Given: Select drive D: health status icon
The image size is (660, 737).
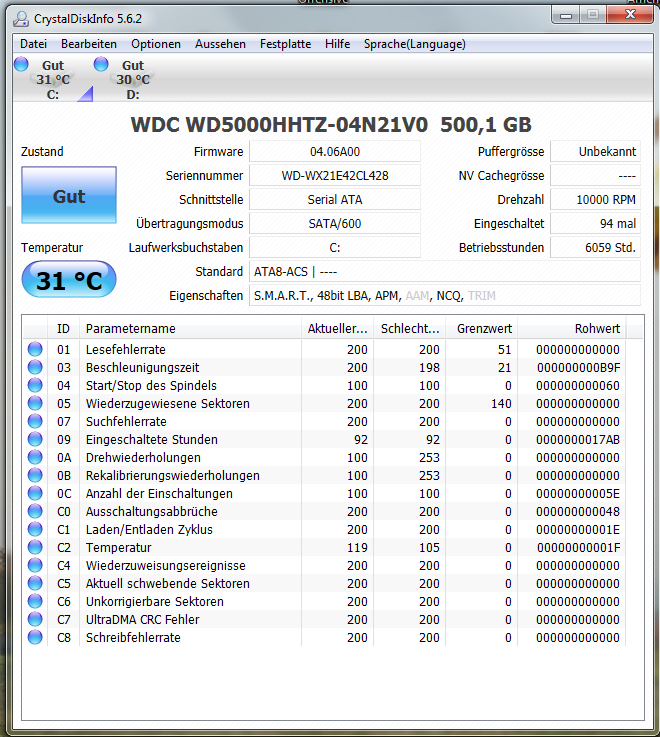Looking at the screenshot, I should point(101,64).
